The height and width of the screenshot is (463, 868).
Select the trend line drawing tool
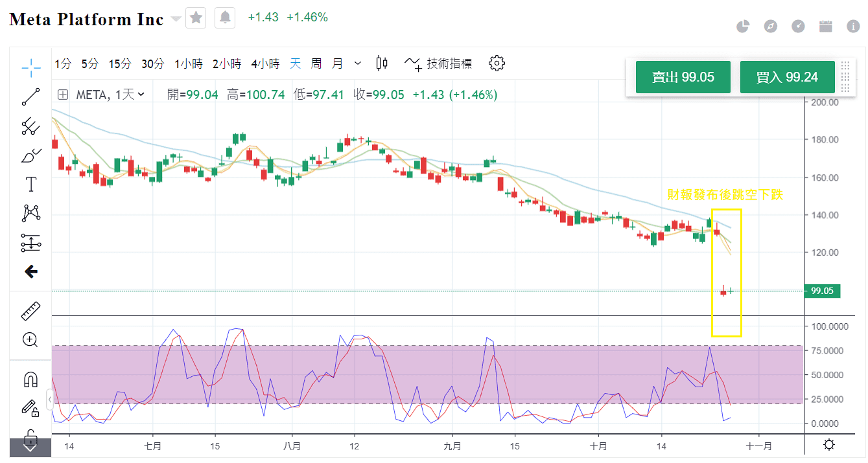click(30, 96)
